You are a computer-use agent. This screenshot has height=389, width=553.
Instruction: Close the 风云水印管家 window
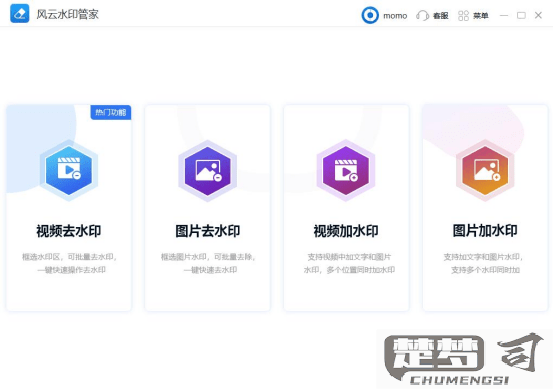[x=538, y=16]
